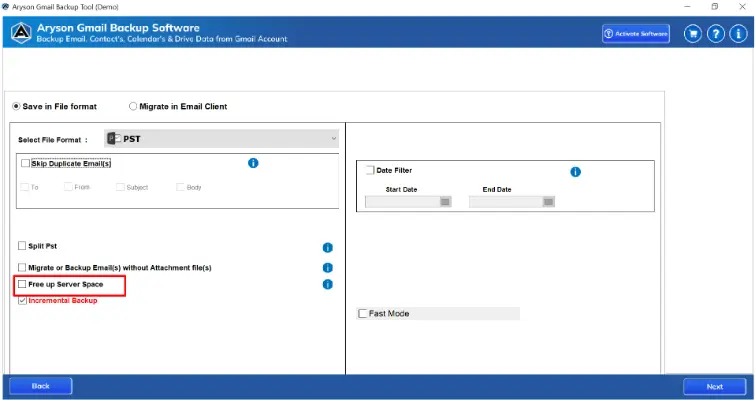The width and height of the screenshot is (755, 400).
Task: Show info for Skip Duplicate Email(s)
Action: click(253, 163)
